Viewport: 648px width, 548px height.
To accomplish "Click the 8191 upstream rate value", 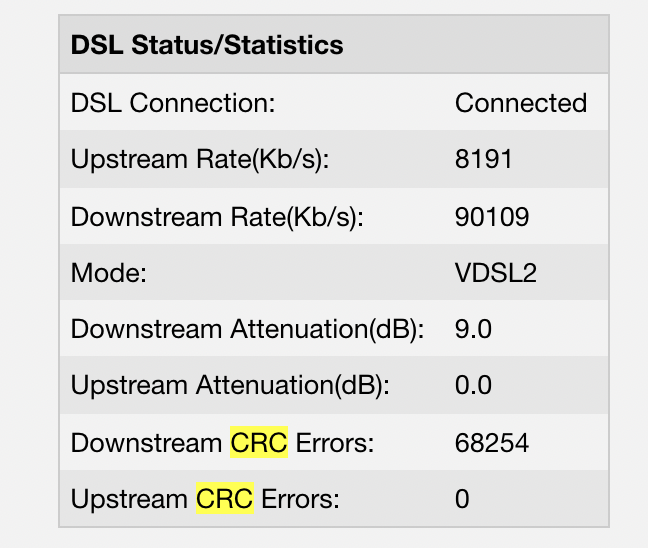I will [x=484, y=159].
